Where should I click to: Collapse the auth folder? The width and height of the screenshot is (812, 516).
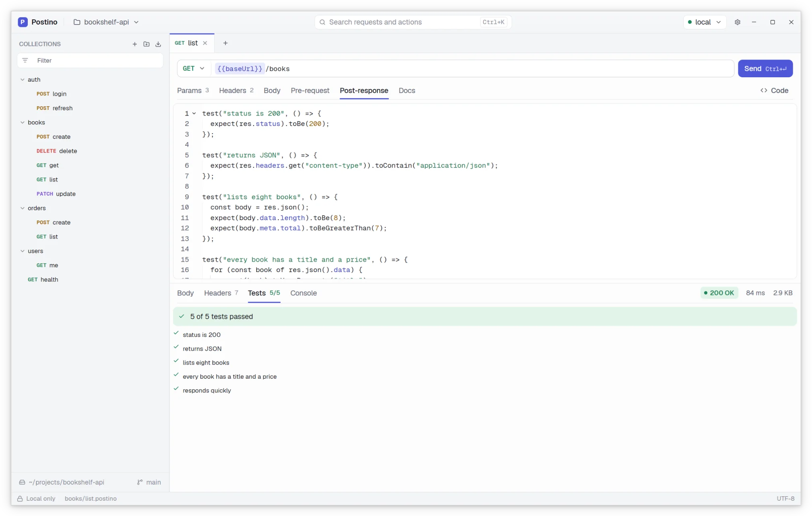23,80
